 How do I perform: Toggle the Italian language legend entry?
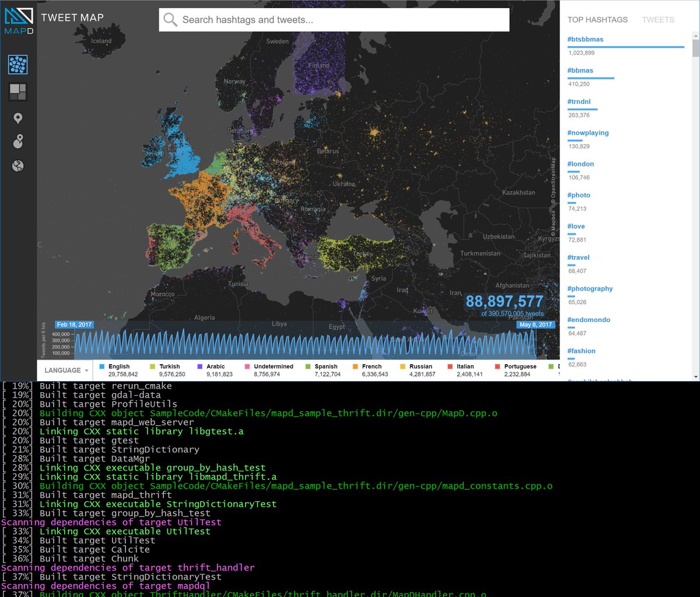pyautogui.click(x=465, y=370)
